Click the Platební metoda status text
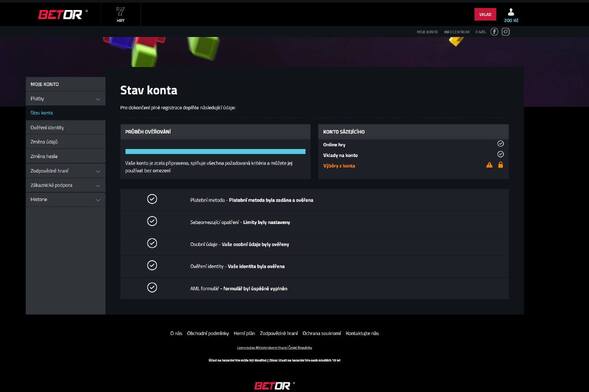The width and height of the screenshot is (589, 392). (271, 200)
